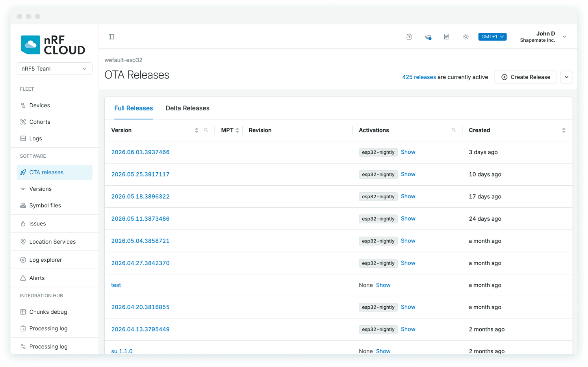Open the clipboard icon in top bar
Viewport: 588px width, 367px height.
point(409,37)
